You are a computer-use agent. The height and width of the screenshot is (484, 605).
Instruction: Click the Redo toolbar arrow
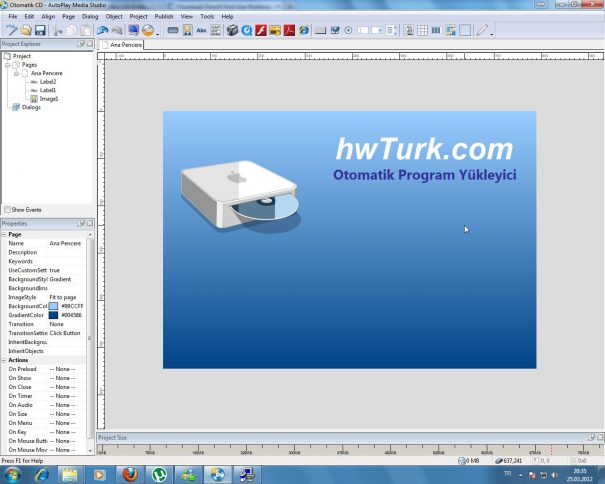tap(117, 30)
